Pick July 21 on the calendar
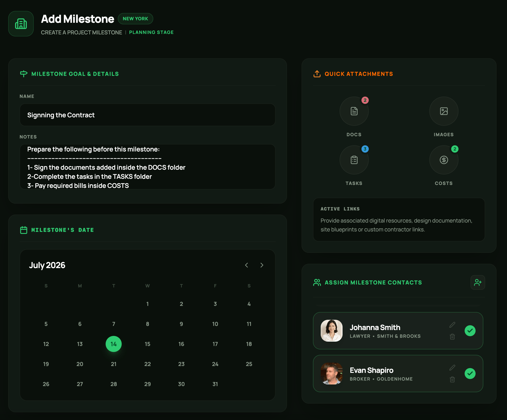 pos(114,364)
